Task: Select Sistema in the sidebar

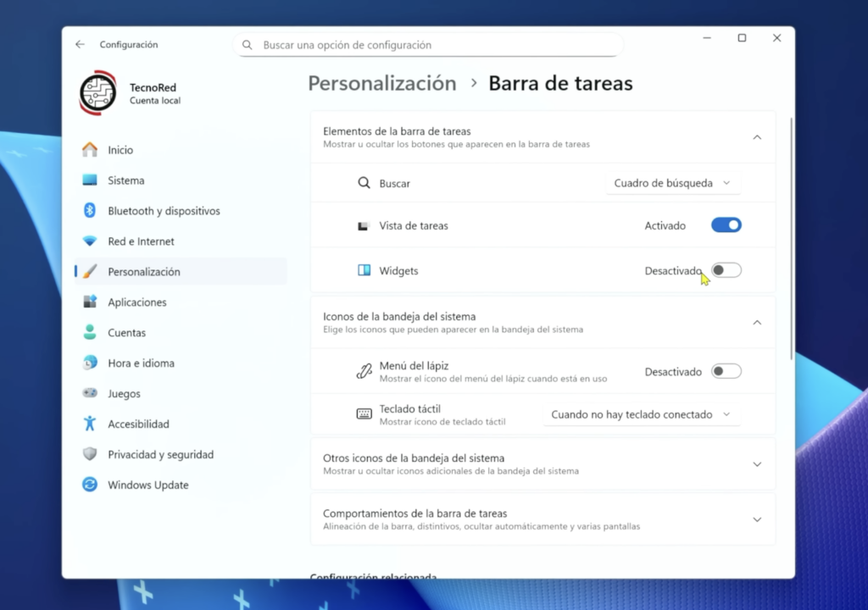Action: tap(181, 180)
